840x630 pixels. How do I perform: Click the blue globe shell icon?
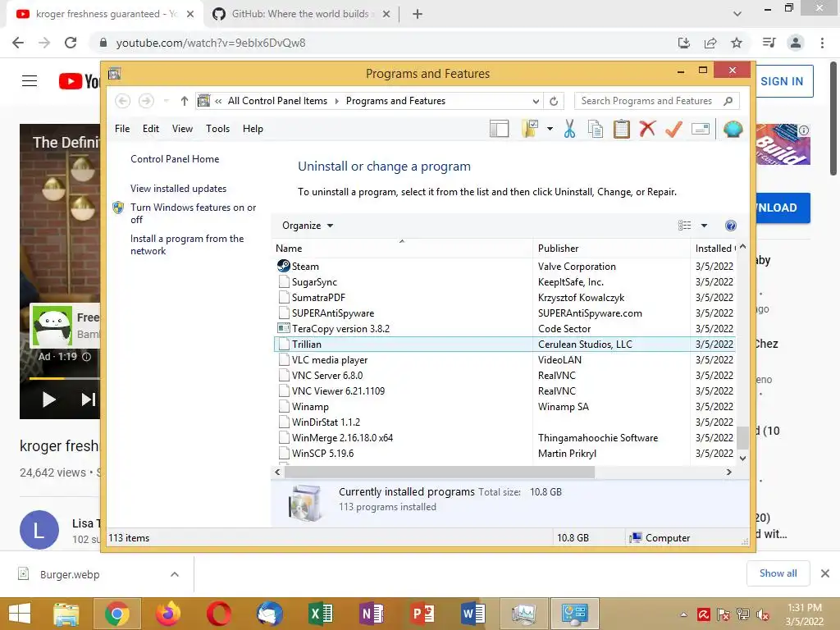click(733, 129)
